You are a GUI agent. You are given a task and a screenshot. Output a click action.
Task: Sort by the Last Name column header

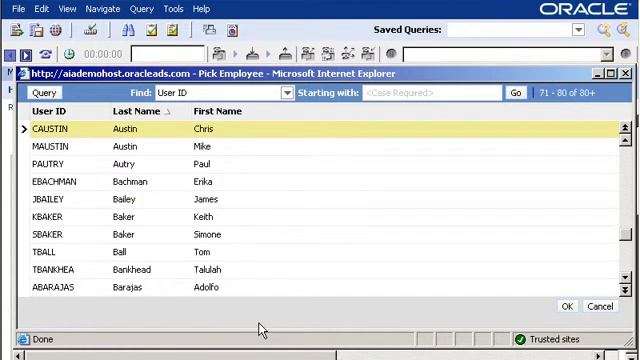coord(136,111)
